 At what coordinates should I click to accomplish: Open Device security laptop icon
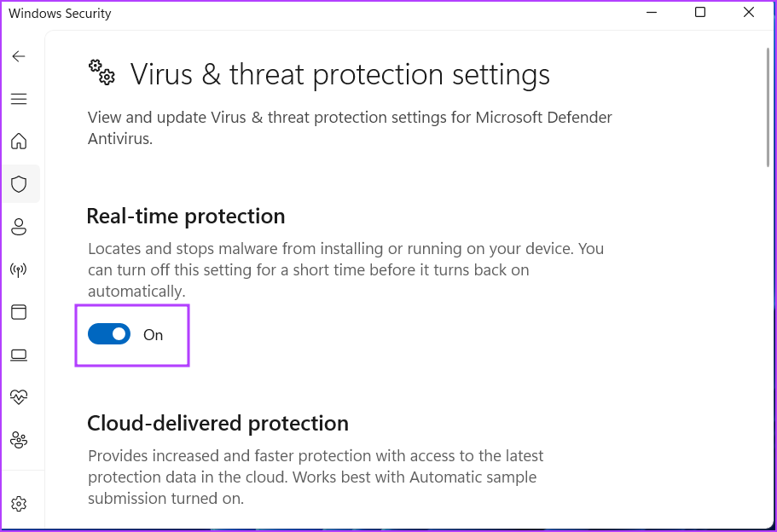tap(19, 355)
